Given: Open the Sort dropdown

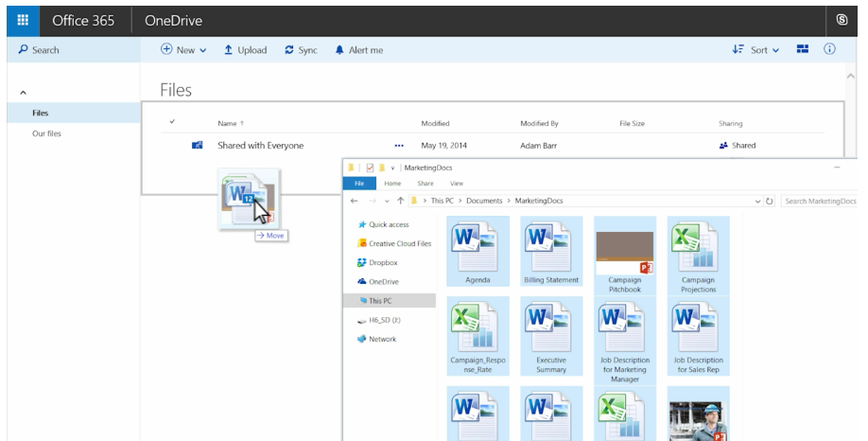Looking at the screenshot, I should point(755,50).
